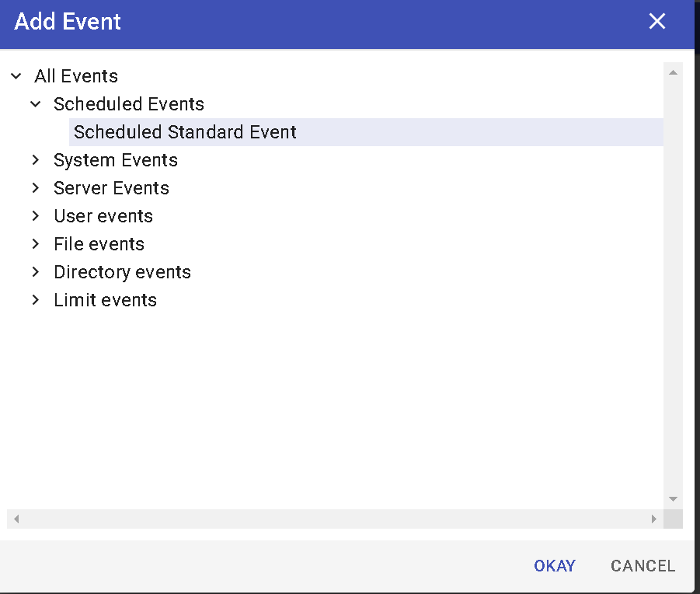Select the User events label
The height and width of the screenshot is (594, 700).
click(103, 216)
